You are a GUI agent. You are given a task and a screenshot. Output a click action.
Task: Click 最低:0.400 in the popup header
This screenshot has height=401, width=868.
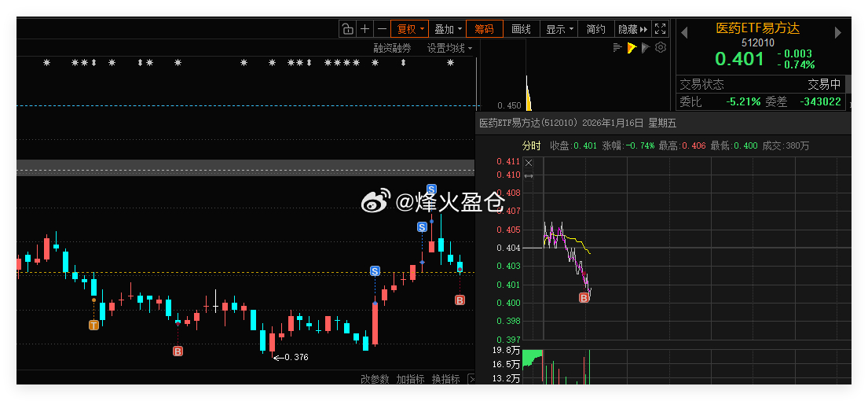tap(734, 145)
